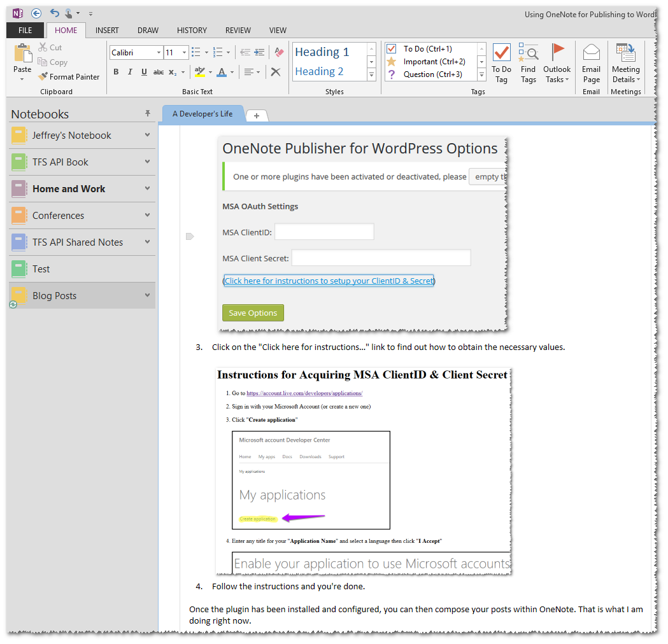668x644 pixels.
Task: Expand the Jeffrey's Notebook chevron
Action: (x=147, y=135)
